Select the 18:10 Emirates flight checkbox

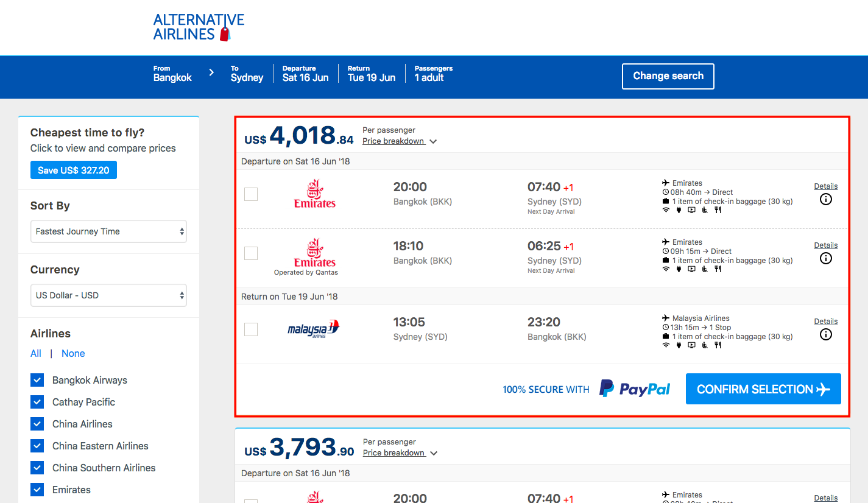(251, 253)
